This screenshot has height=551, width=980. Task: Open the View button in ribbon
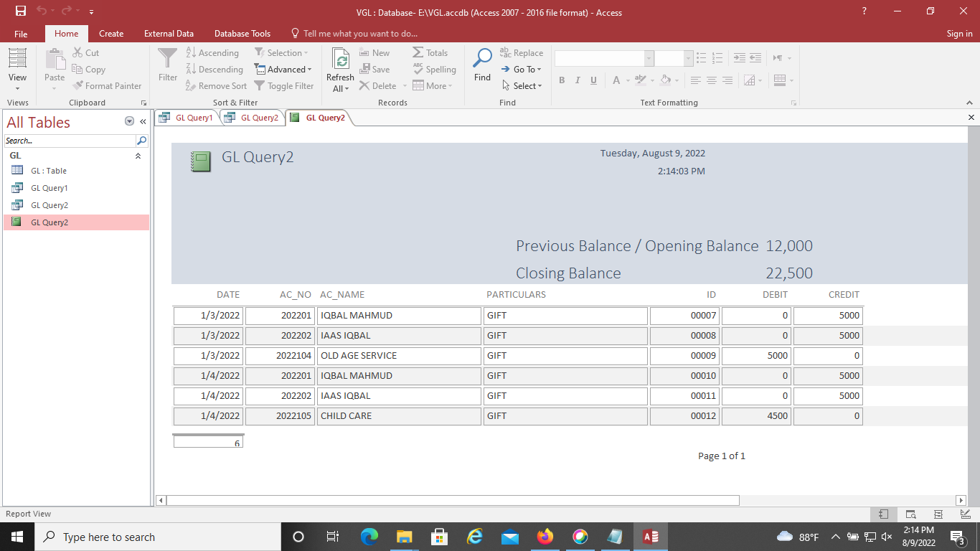(x=17, y=70)
